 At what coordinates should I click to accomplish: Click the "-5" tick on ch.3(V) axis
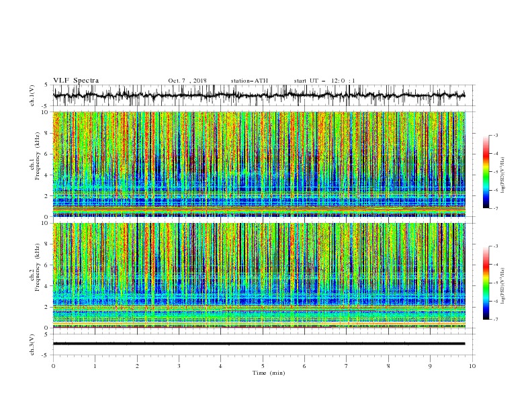[46, 355]
